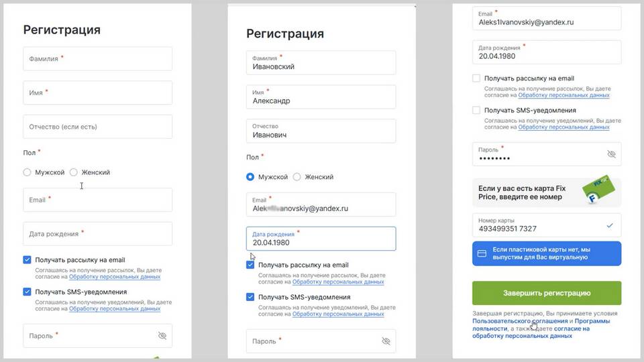Screen dimensions: 644x362
Task: Click the Fix Price card image
Action: pos(603,191)
